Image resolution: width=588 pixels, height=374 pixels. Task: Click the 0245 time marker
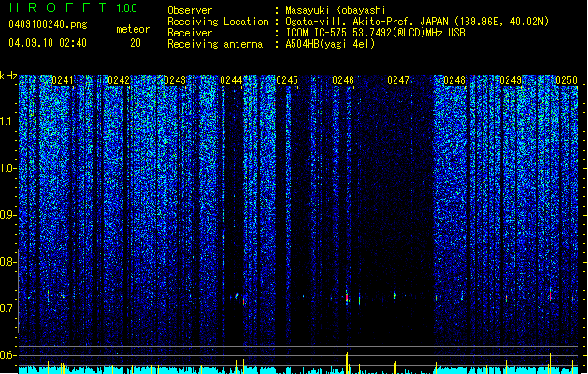[287, 80]
